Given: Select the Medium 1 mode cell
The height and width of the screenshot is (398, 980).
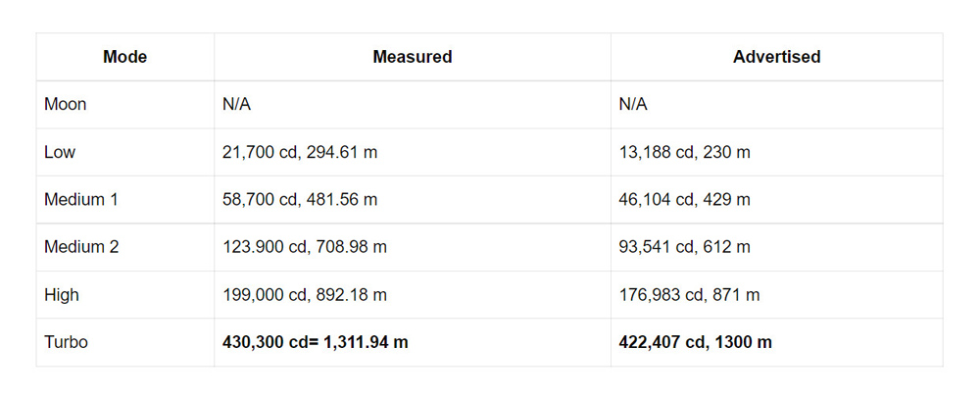Looking at the screenshot, I should point(80,200).
